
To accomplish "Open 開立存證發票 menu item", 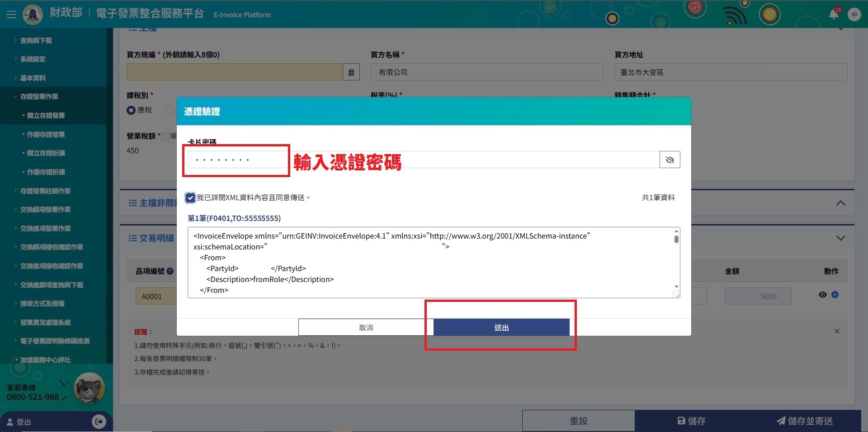I will click(x=46, y=116).
